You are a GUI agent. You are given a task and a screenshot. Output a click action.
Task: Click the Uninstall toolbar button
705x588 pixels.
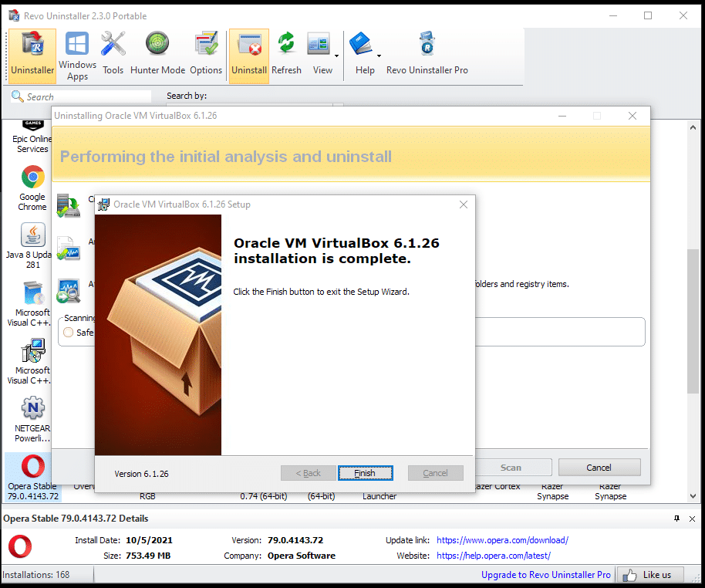pyautogui.click(x=249, y=56)
